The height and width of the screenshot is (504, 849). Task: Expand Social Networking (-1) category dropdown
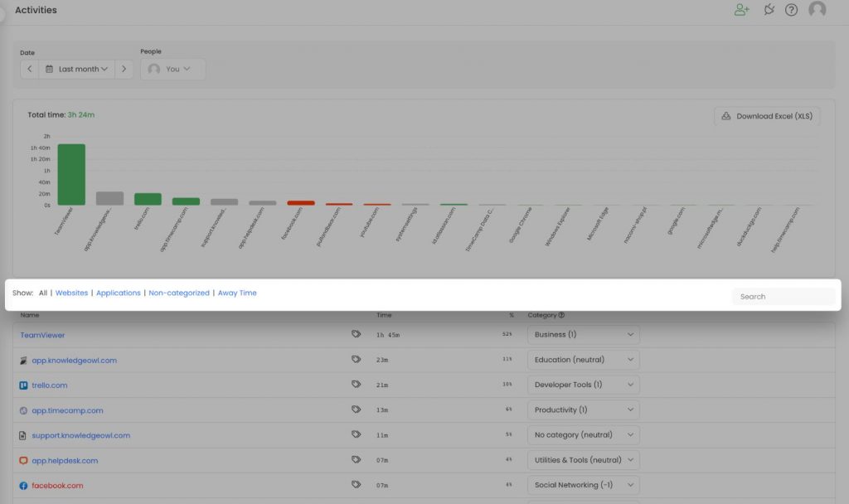click(583, 485)
